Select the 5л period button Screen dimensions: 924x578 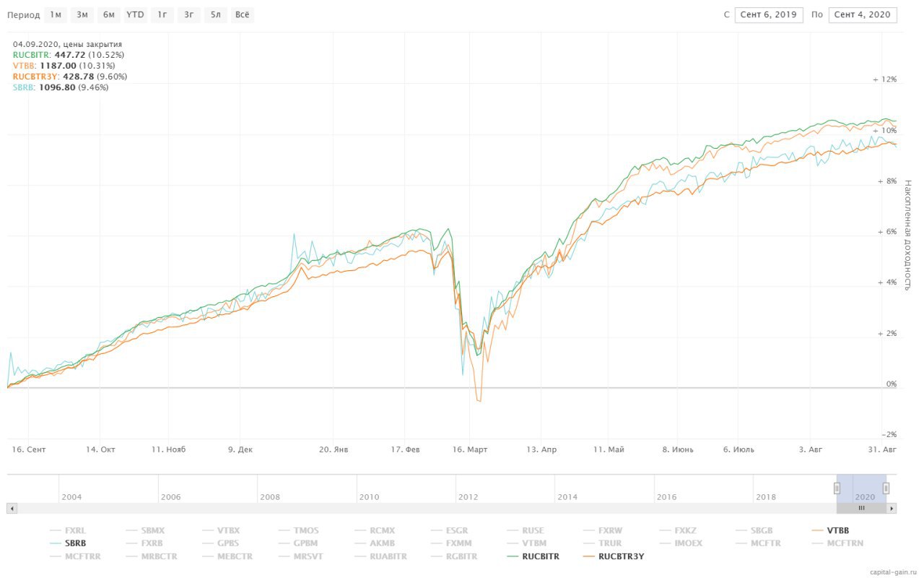215,14
